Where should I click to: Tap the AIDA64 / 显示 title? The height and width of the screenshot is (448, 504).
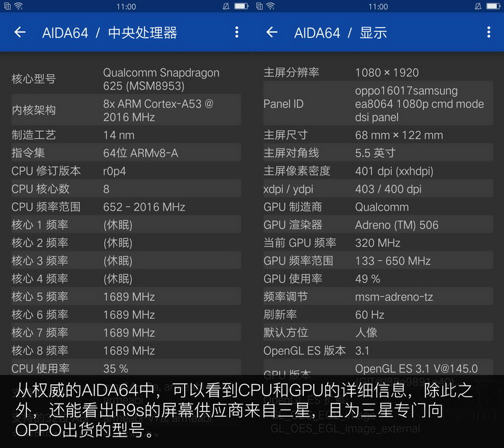(x=341, y=33)
